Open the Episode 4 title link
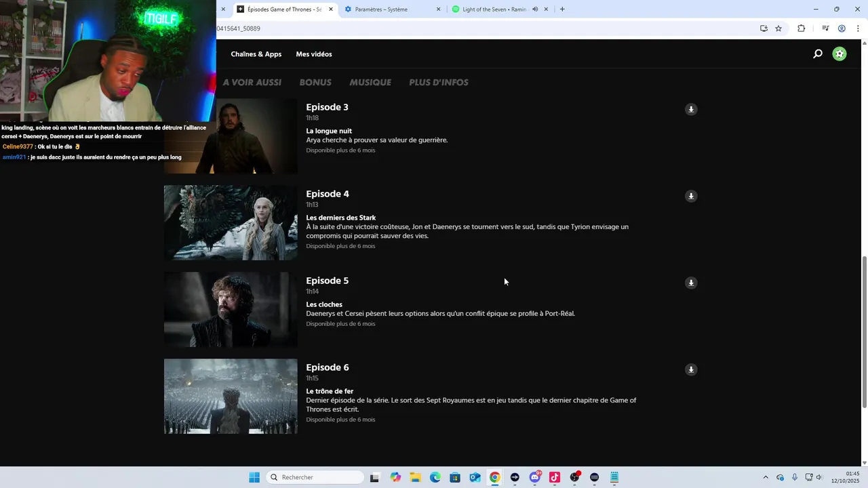The image size is (868, 488). click(328, 194)
